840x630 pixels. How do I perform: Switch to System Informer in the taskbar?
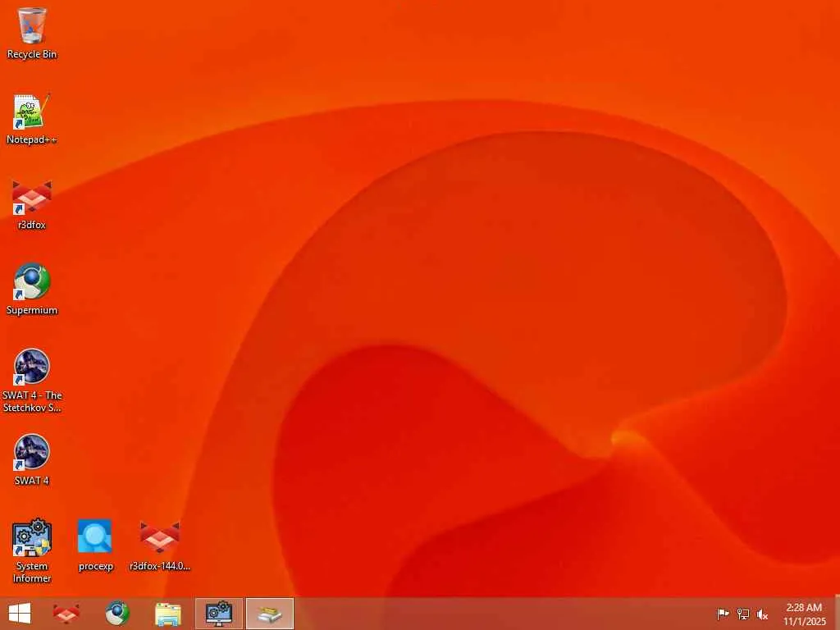tap(218, 614)
